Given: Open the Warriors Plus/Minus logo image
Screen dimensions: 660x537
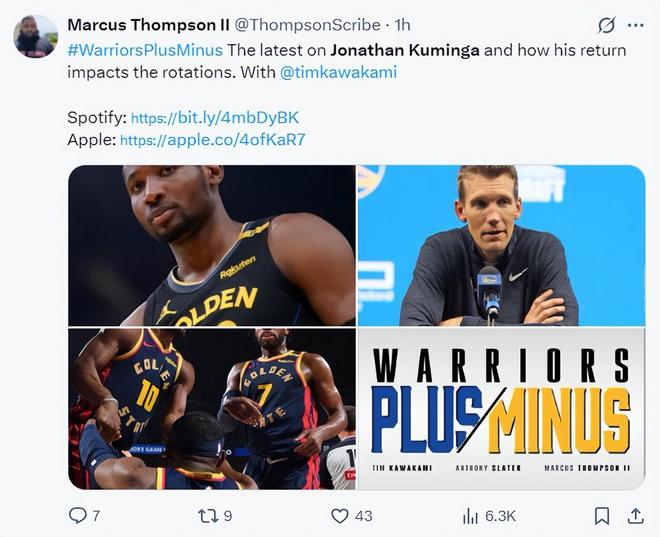Looking at the screenshot, I should 501,409.
